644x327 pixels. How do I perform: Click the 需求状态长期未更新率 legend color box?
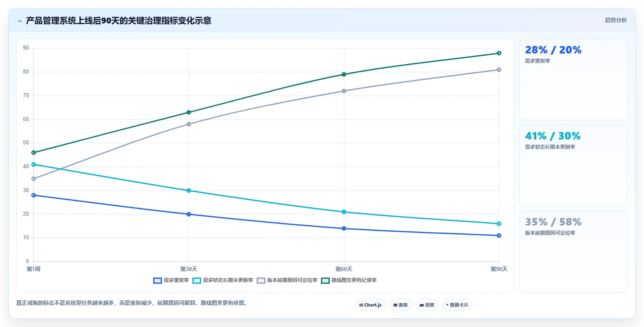(197, 280)
